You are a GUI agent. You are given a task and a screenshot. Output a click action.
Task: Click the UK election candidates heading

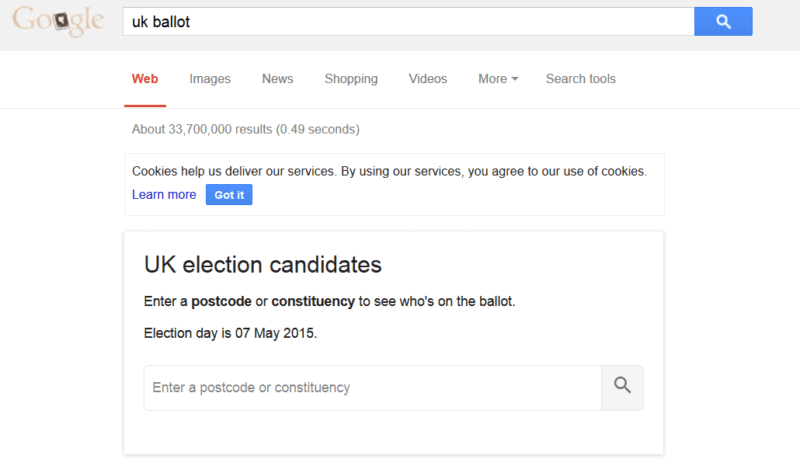point(263,265)
